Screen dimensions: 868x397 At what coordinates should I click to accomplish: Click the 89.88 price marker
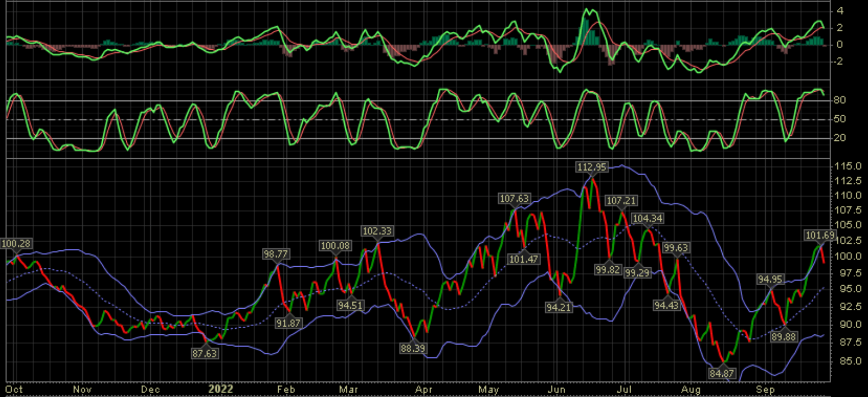[x=783, y=337]
